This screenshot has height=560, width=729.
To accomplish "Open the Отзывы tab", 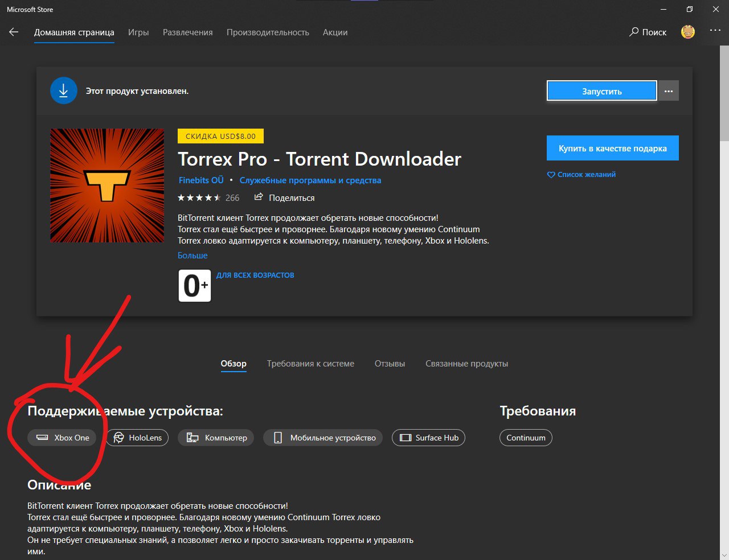I will point(390,364).
